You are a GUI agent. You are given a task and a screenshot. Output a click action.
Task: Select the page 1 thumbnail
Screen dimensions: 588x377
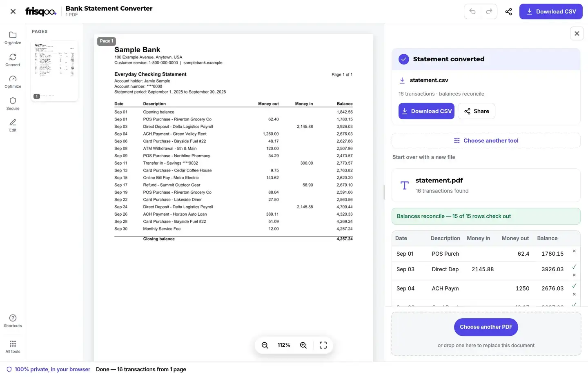[x=54, y=71]
